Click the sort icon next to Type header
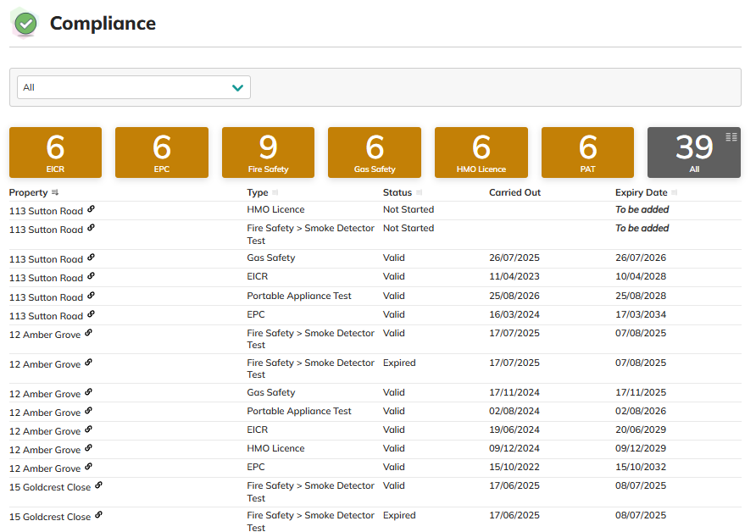Viewport: 756px width, 532px height. 275,193
